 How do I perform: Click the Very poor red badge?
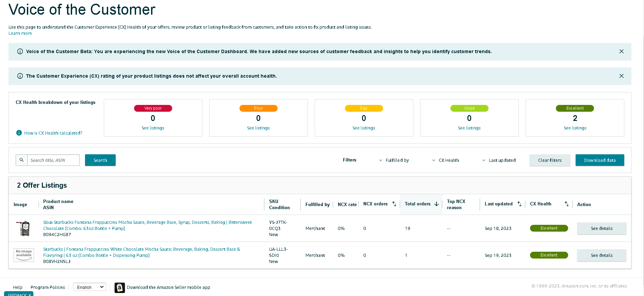(153, 108)
